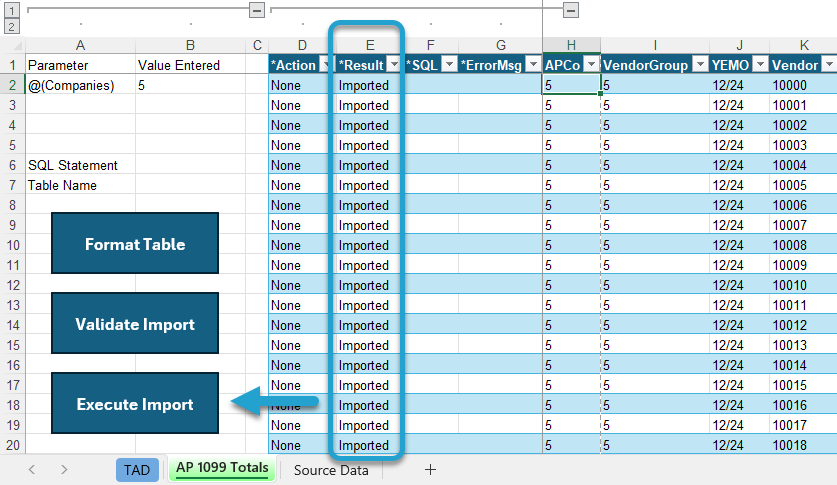Switch to the Source Data sheet tab

[331, 470]
